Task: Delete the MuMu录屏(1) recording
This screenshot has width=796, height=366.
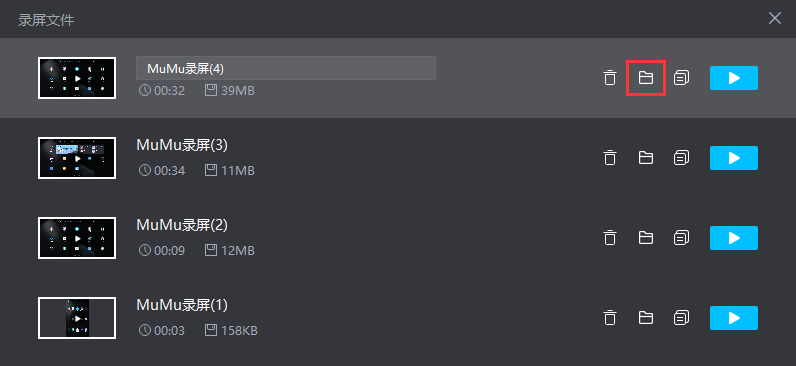Action: click(610, 318)
